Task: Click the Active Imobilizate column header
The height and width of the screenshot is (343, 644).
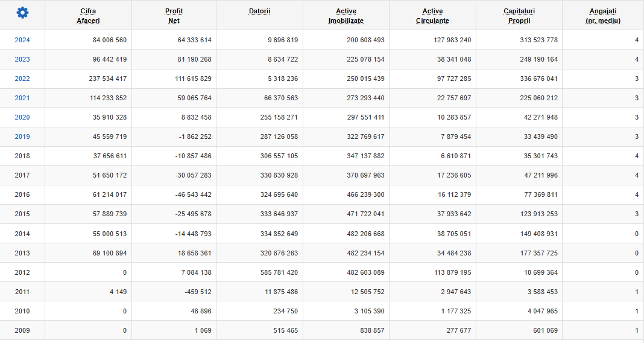Action: [x=346, y=16]
